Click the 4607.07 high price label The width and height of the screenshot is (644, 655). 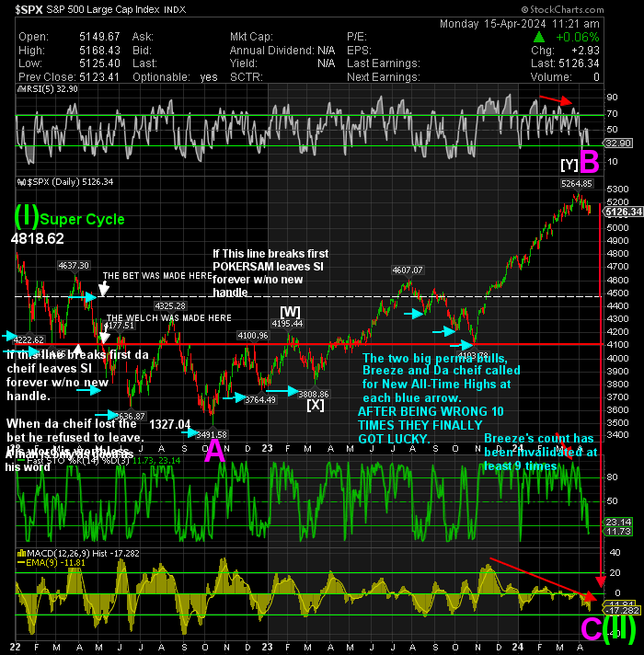(408, 270)
